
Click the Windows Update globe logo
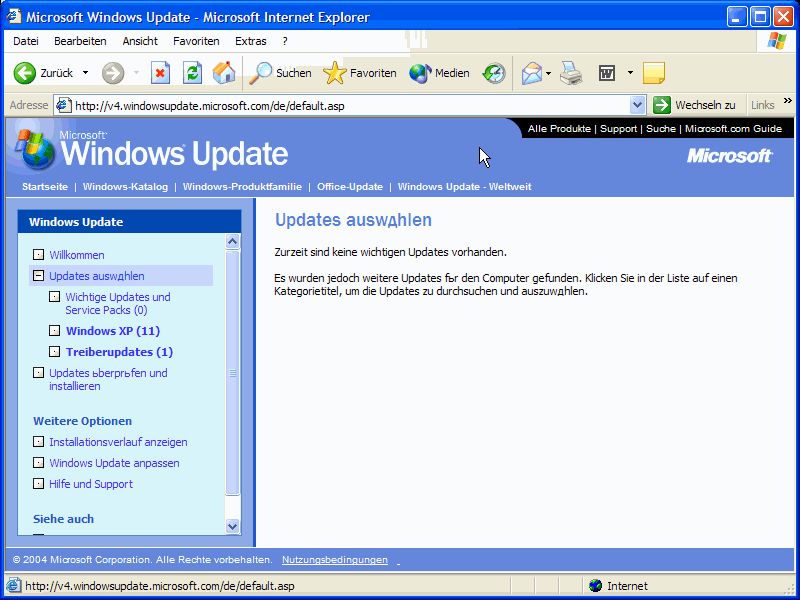(x=36, y=149)
